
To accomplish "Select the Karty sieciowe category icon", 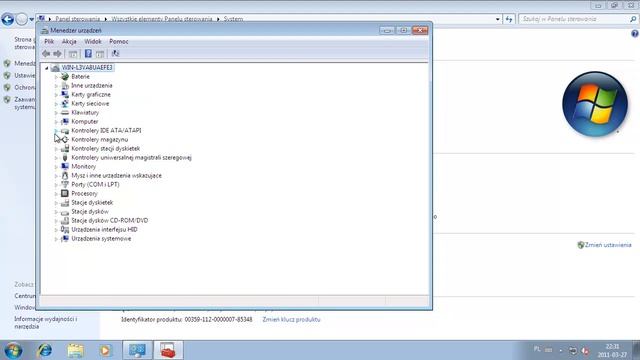I will click(x=65, y=103).
